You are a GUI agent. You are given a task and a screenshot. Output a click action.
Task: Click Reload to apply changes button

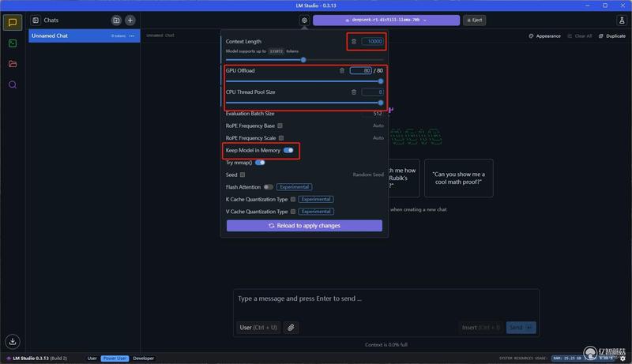pos(304,226)
